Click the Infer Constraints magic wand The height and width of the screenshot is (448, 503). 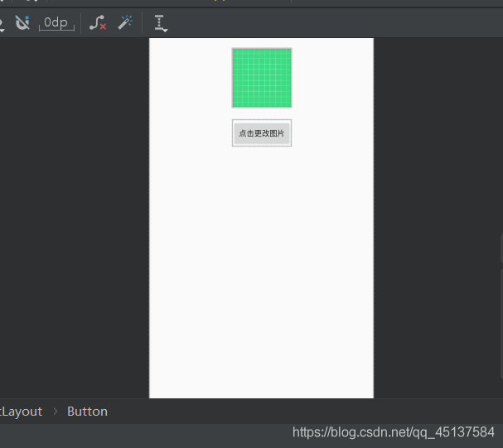point(125,22)
